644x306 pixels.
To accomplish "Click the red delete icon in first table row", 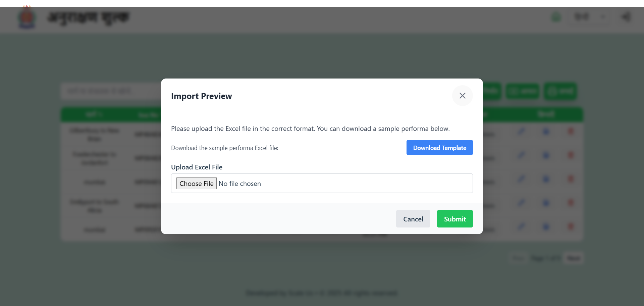I will (x=571, y=132).
